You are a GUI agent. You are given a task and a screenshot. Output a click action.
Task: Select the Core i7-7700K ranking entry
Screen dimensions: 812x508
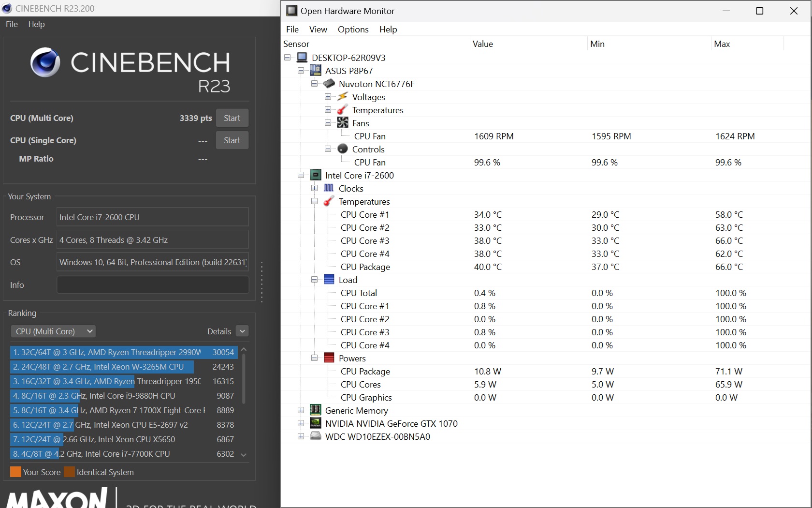click(124, 454)
